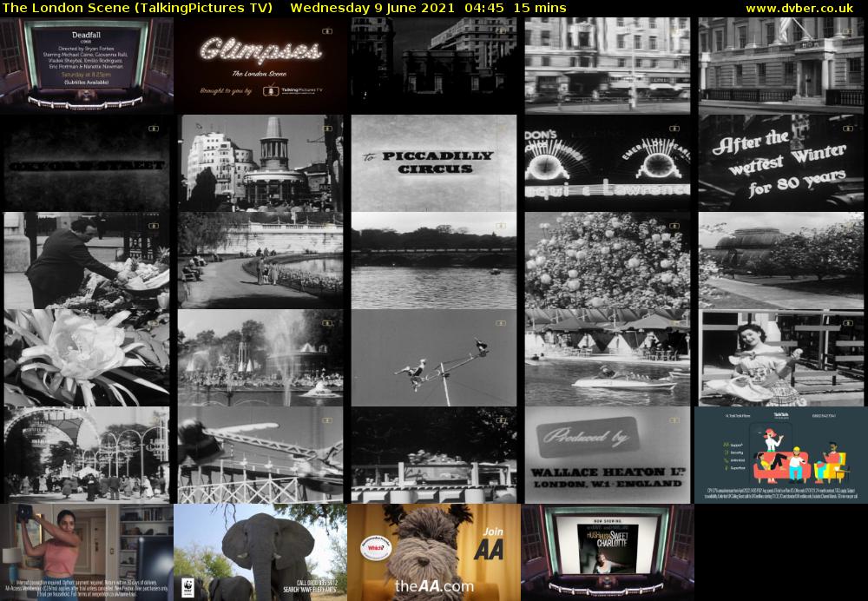Open the woman taking selfie advert frame
The image size is (868, 601).
point(86,551)
